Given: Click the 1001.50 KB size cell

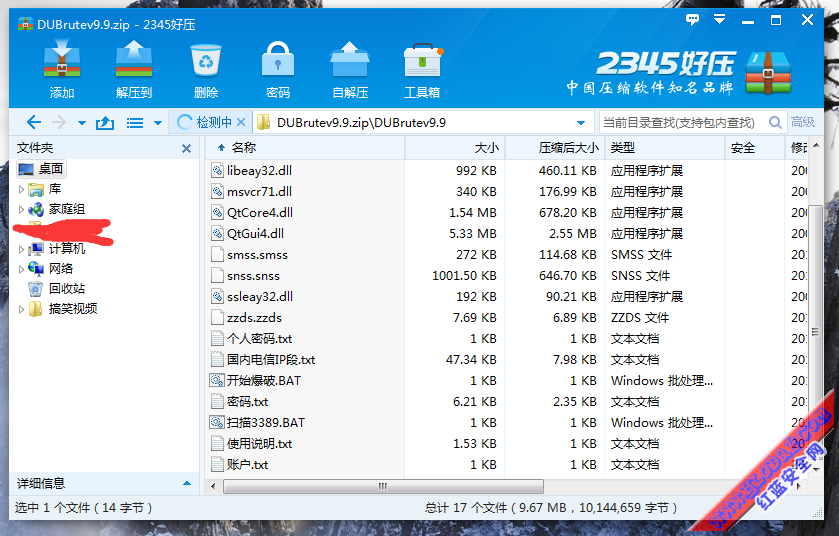Looking at the screenshot, I should coord(464,276).
